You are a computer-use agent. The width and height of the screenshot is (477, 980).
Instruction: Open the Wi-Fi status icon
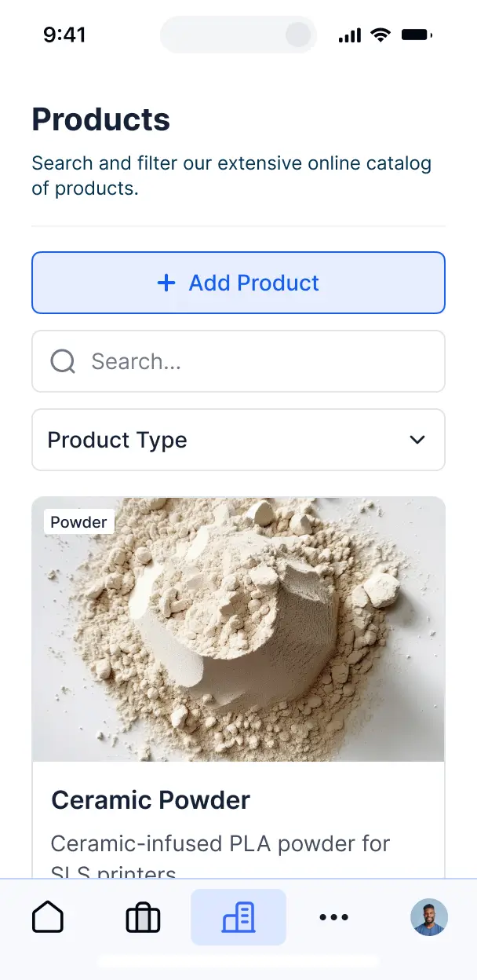click(381, 35)
